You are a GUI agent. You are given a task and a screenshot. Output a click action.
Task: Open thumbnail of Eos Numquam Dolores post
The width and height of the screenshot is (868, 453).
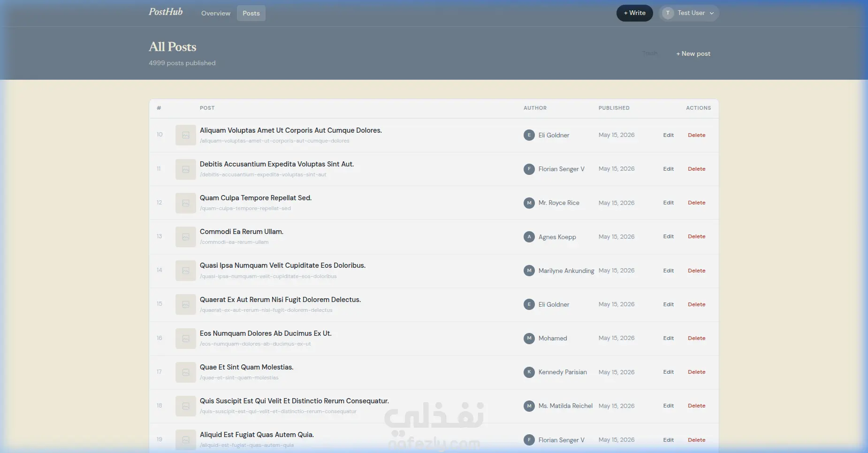click(x=186, y=338)
